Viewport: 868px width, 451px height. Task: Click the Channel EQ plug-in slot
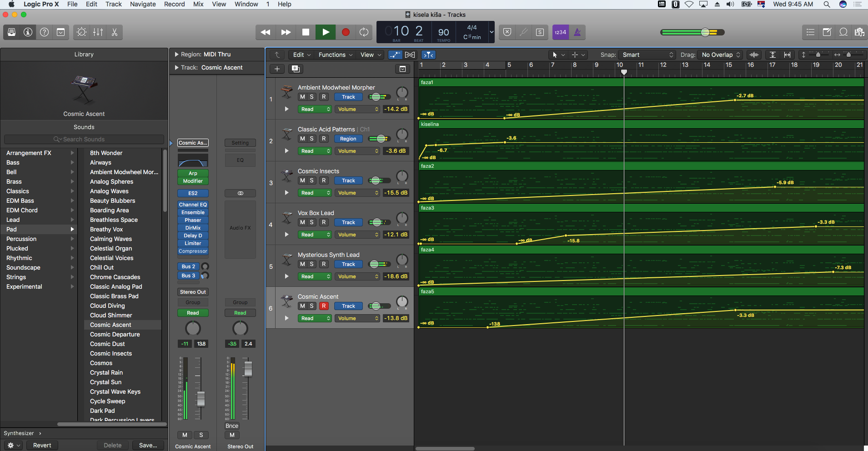click(193, 205)
